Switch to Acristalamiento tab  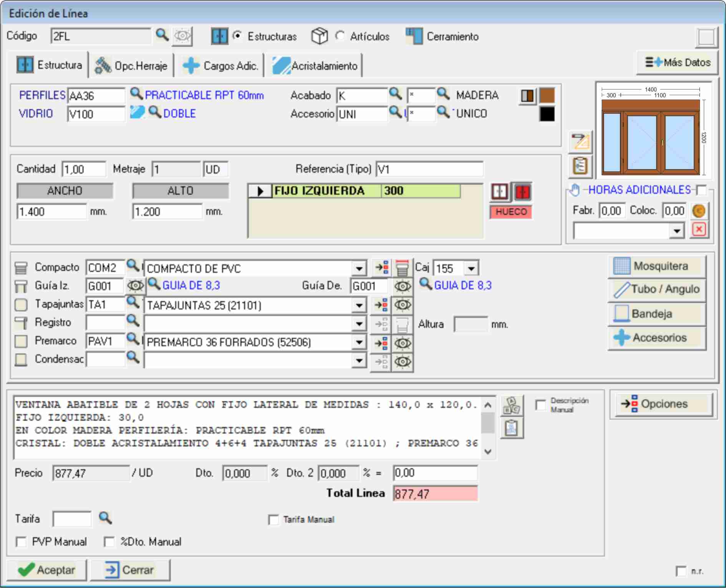pos(315,65)
